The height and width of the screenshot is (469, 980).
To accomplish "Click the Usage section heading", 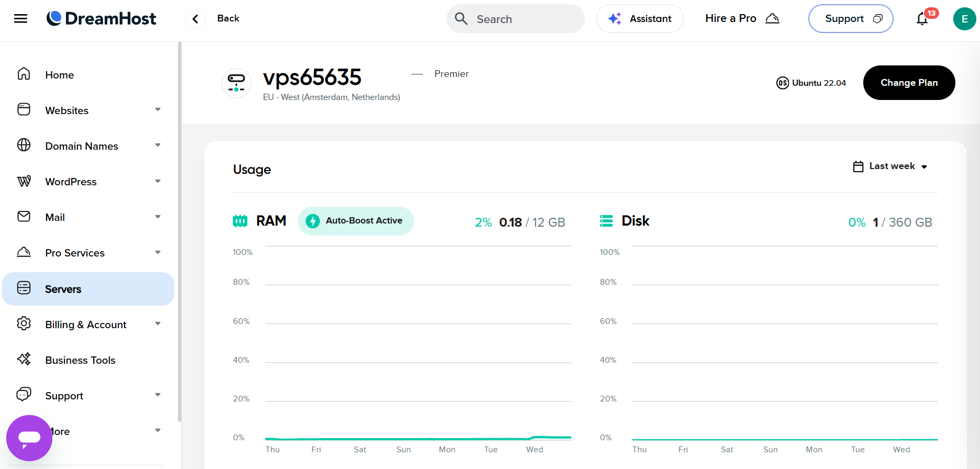I will (x=252, y=170).
